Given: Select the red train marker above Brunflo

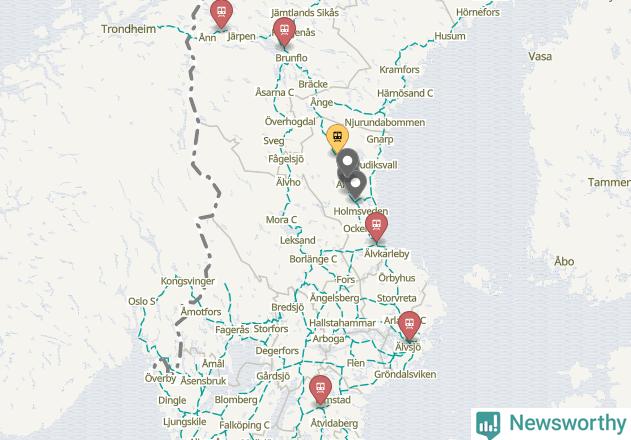Looking at the screenshot, I should pyautogui.click(x=284, y=32).
